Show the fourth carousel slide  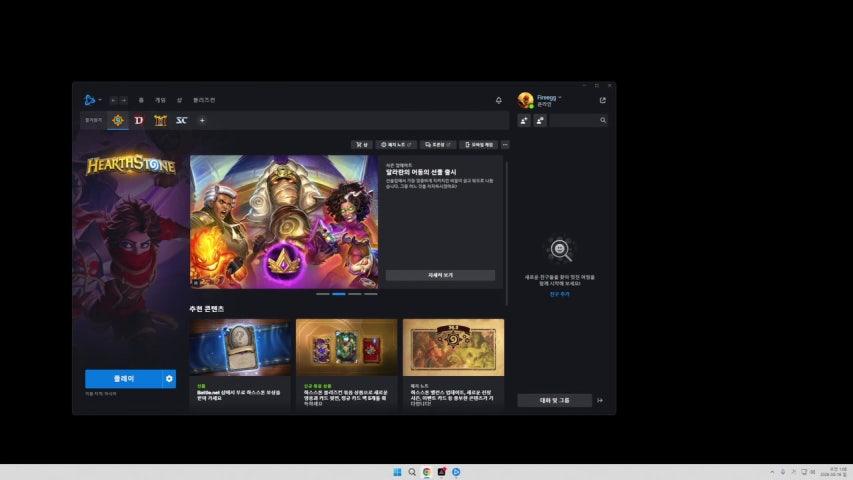pos(371,294)
